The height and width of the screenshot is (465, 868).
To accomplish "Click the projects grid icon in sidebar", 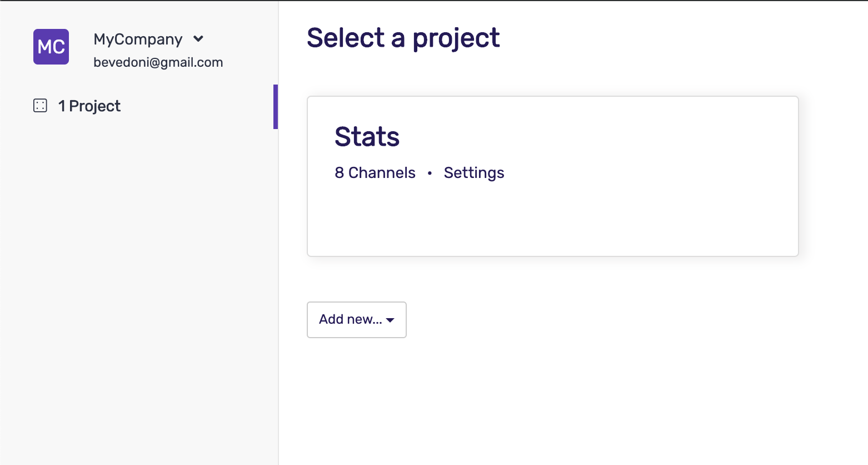I will [x=40, y=106].
